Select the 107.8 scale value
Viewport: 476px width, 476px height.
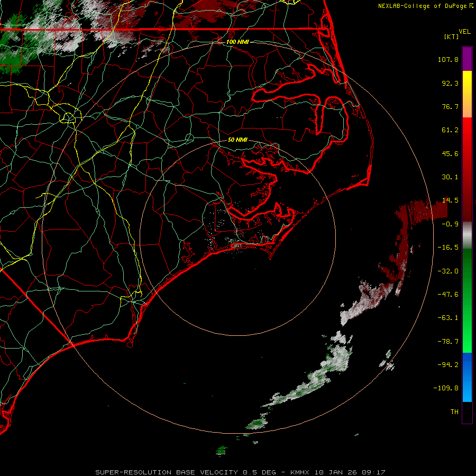tap(448, 59)
